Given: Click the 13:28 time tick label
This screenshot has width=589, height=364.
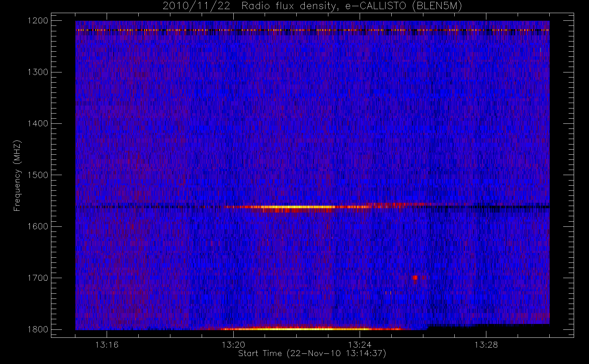Looking at the screenshot, I should (486, 345).
